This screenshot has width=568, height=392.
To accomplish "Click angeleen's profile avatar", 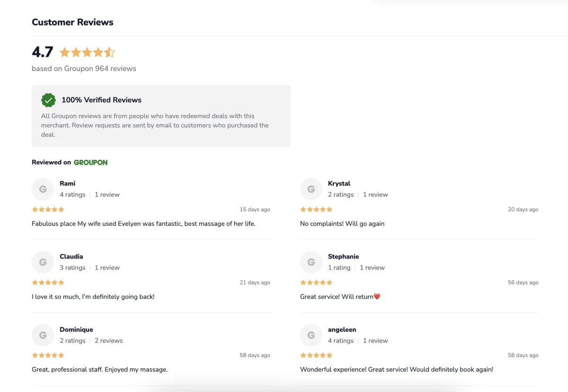I will tap(311, 335).
